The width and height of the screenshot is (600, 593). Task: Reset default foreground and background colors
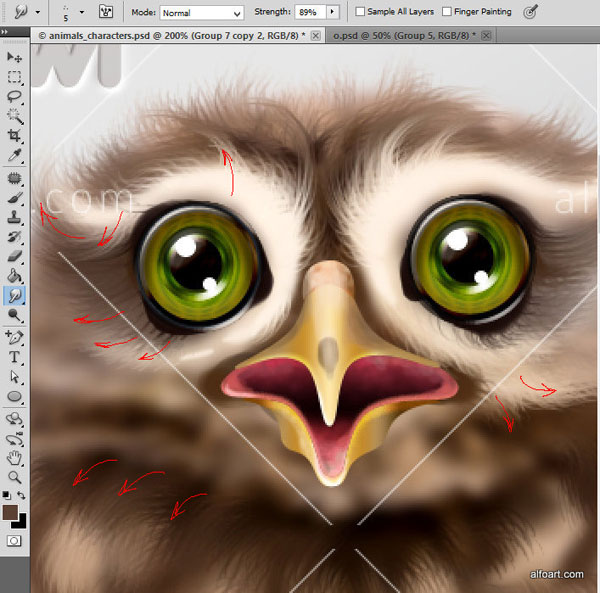(x=7, y=495)
